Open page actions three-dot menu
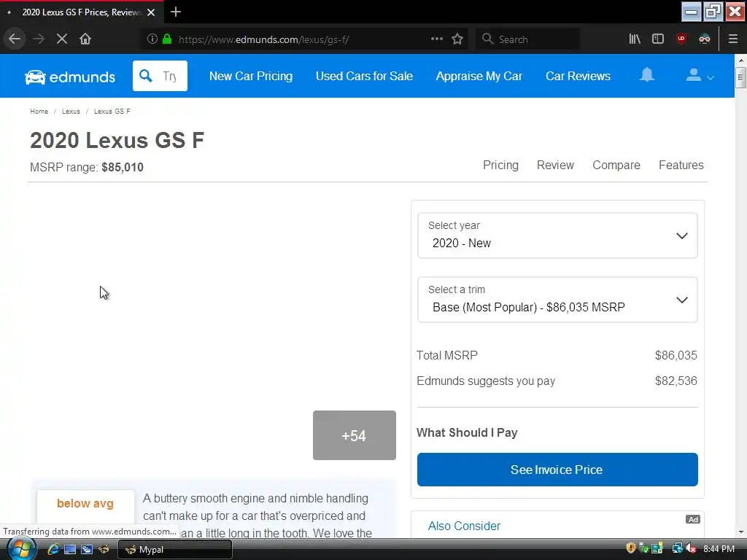 pyautogui.click(x=437, y=39)
